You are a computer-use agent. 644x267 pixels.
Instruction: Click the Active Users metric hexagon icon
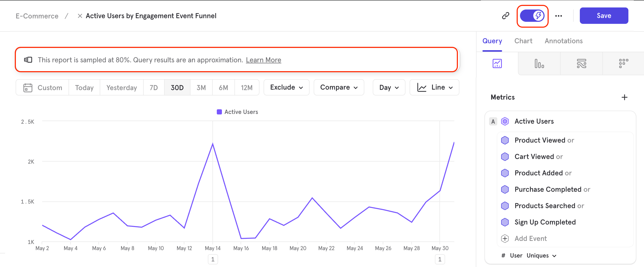point(505,121)
